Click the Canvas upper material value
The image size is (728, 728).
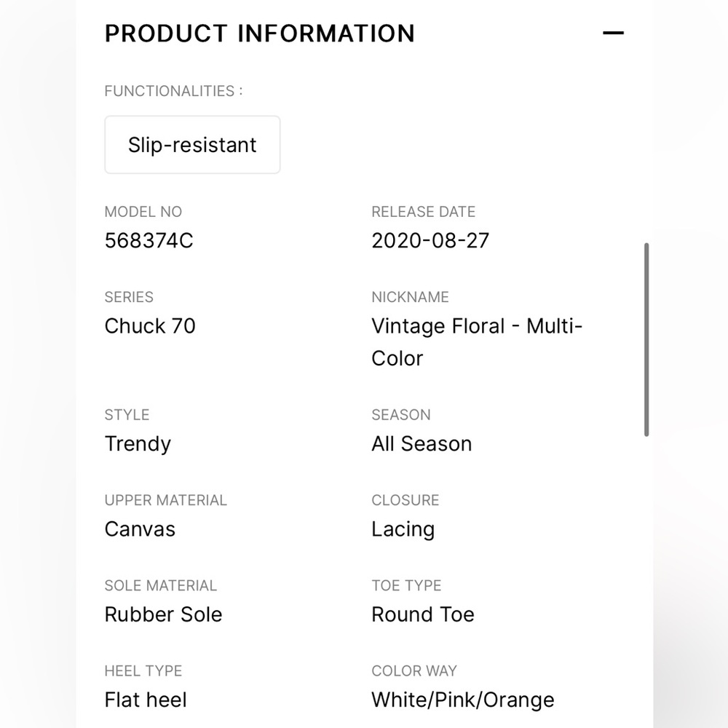(140, 529)
